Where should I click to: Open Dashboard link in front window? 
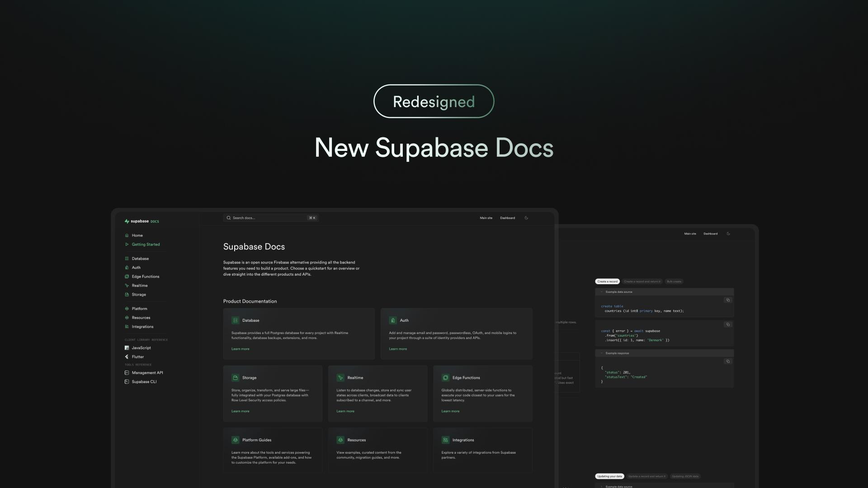507,218
